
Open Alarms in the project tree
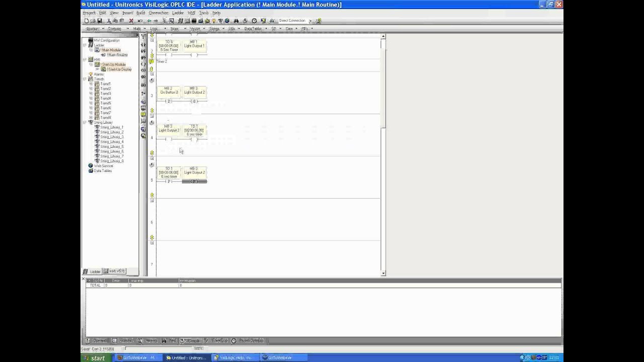click(99, 74)
